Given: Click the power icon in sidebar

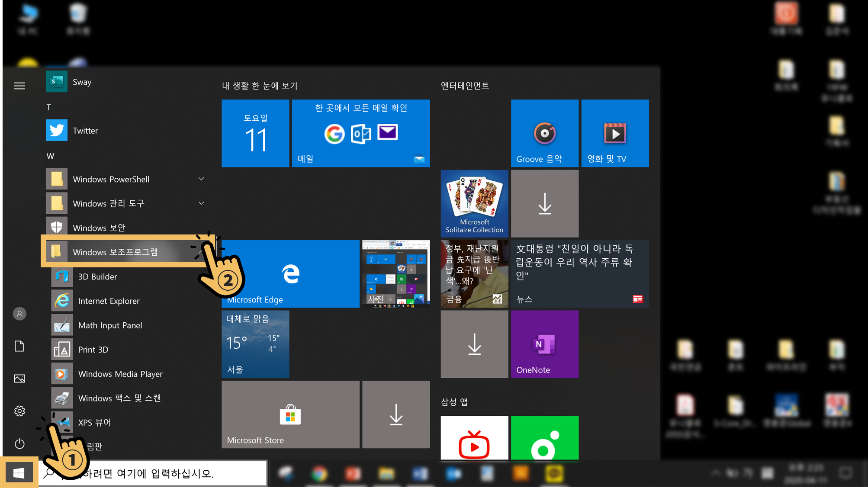Looking at the screenshot, I should 19,443.
